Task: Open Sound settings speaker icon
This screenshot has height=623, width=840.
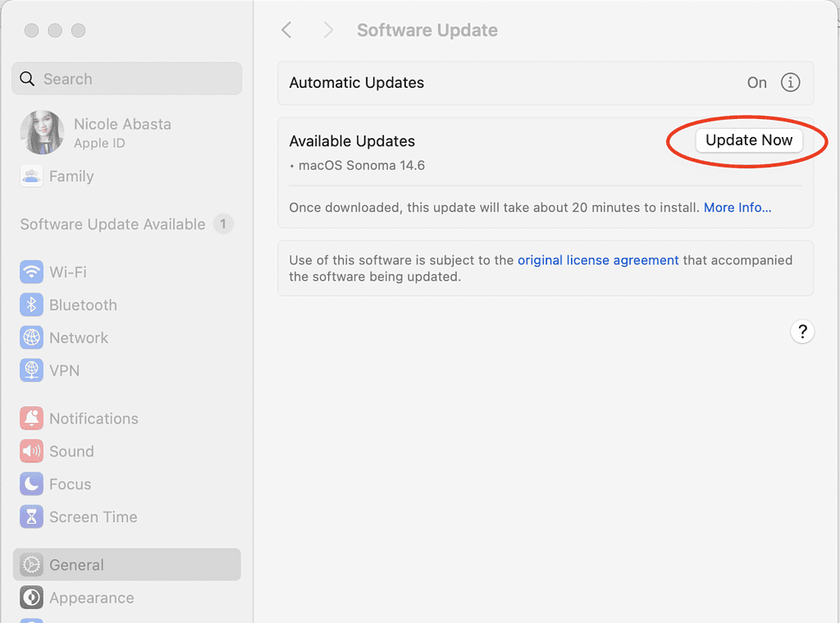Action: pos(31,451)
